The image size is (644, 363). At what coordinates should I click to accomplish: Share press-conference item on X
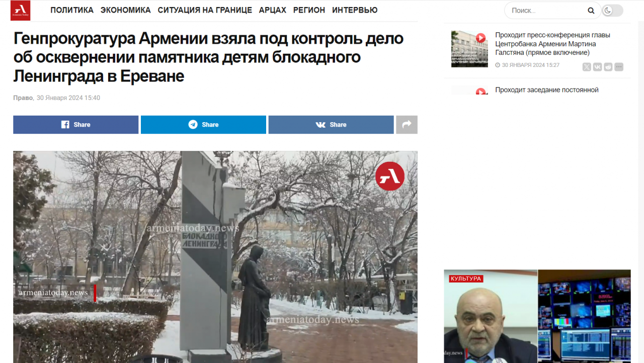tap(587, 67)
